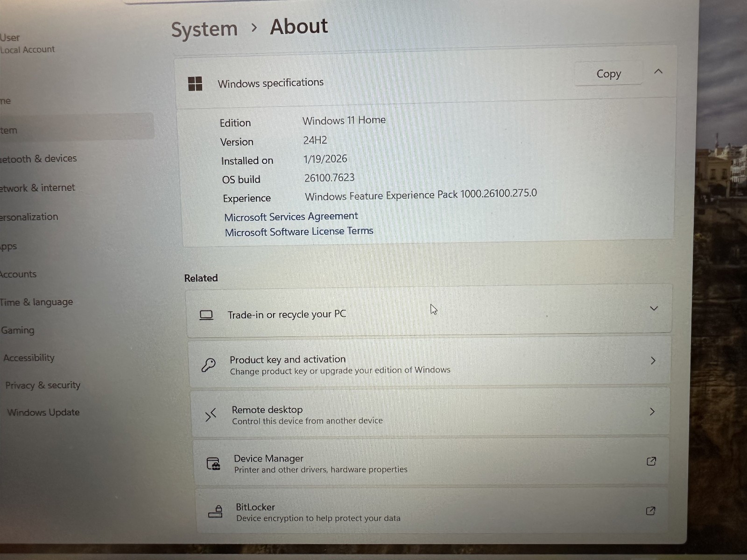Collapse the Windows specifications section chevron
Viewport: 747px width, 560px height.
coord(658,71)
